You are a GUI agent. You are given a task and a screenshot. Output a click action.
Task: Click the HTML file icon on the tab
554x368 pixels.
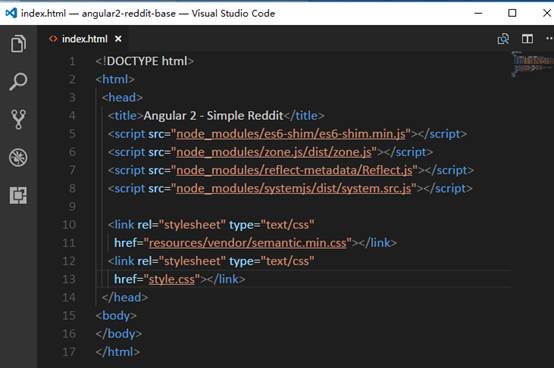click(53, 39)
